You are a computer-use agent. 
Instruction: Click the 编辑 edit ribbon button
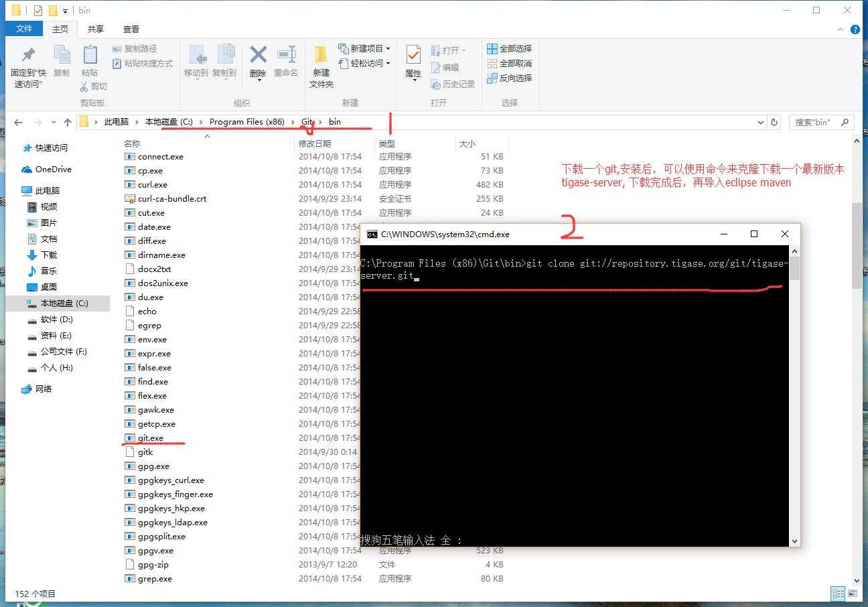(445, 67)
